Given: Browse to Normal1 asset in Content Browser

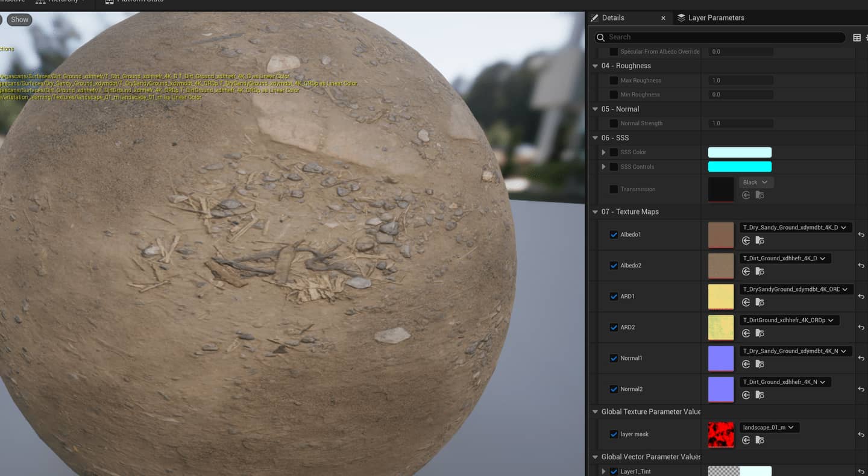Looking at the screenshot, I should (759, 364).
